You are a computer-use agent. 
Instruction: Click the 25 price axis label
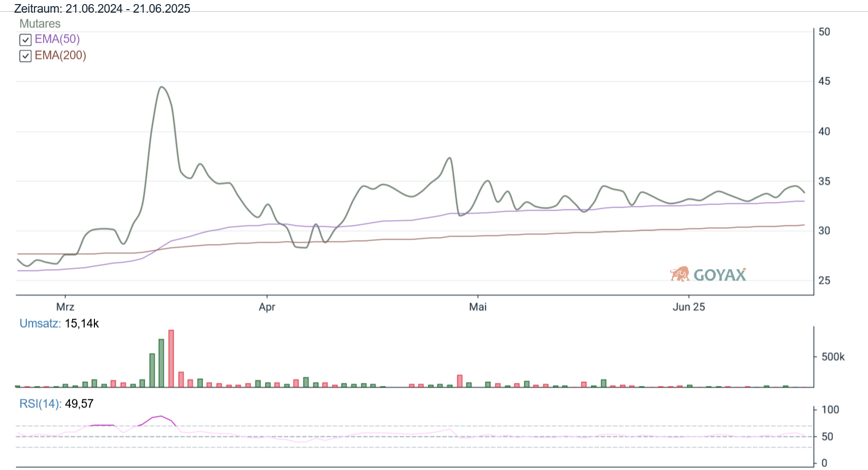point(824,280)
